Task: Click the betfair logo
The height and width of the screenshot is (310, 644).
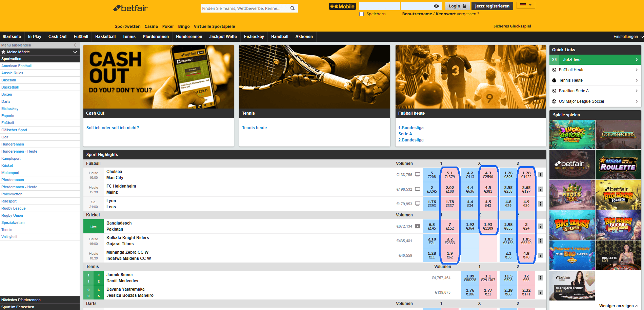Action: (x=130, y=8)
